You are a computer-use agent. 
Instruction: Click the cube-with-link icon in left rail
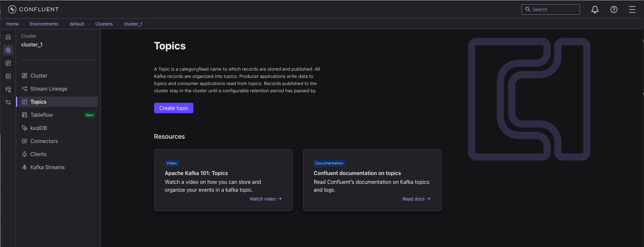tap(8, 89)
